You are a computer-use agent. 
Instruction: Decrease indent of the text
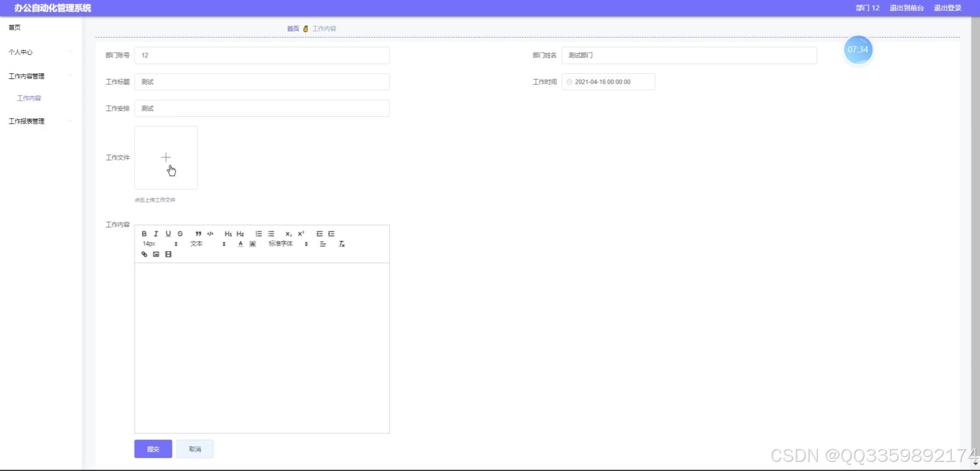tap(319, 234)
